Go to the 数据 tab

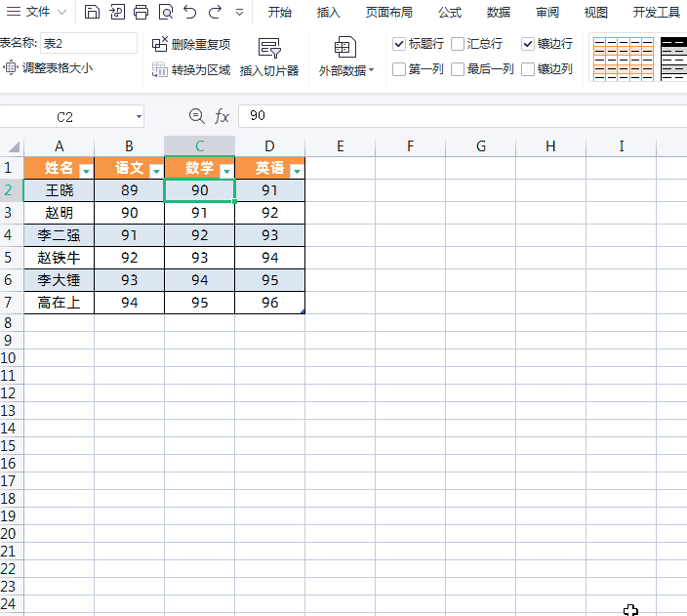[498, 13]
